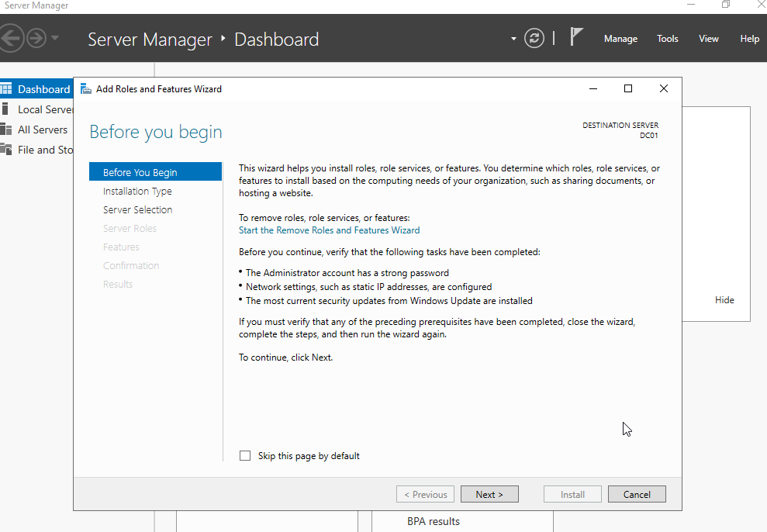Open the Tools menu
This screenshot has width=767, height=532.
point(667,39)
